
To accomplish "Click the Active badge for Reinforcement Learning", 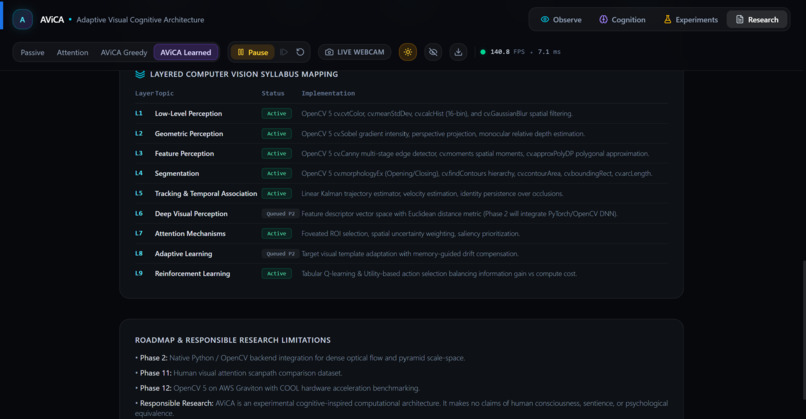I will (277, 274).
